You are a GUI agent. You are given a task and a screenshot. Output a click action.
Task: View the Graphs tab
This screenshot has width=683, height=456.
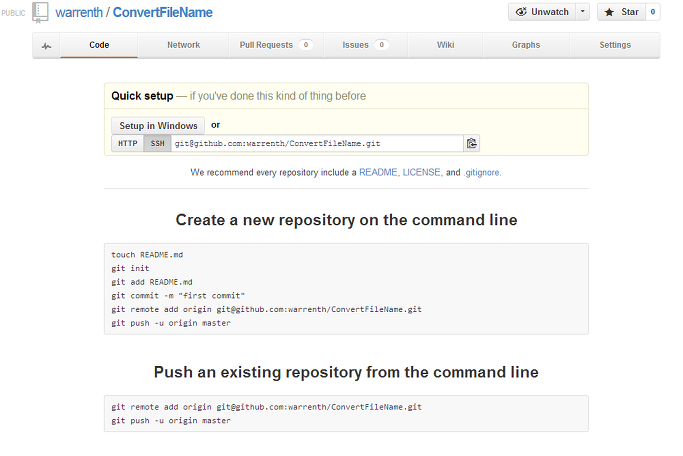point(526,45)
